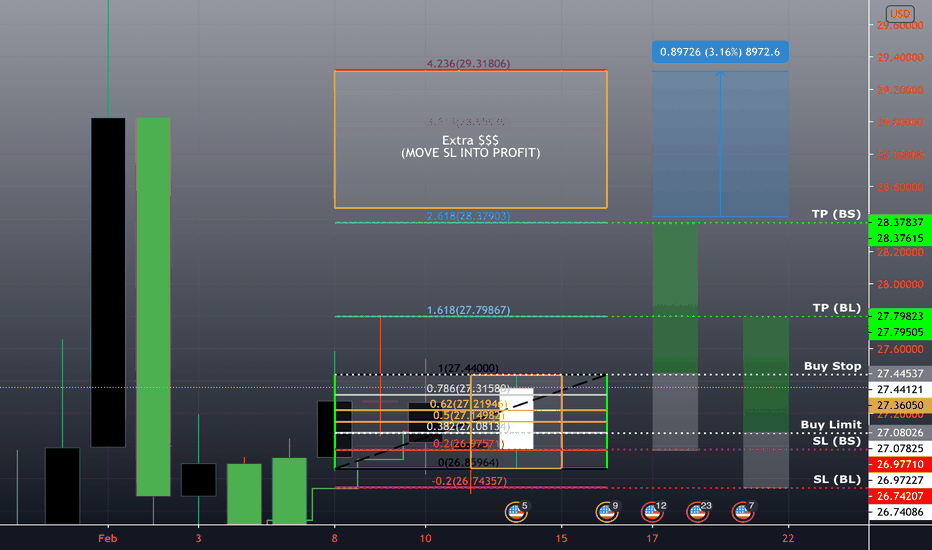Open economic events icon with badge 9

click(606, 511)
